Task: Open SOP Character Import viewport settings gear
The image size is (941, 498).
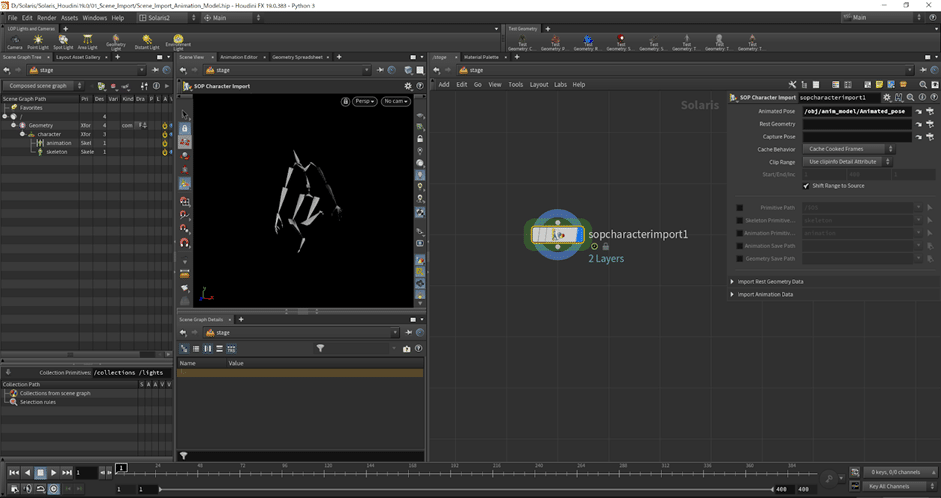Action: coord(408,86)
